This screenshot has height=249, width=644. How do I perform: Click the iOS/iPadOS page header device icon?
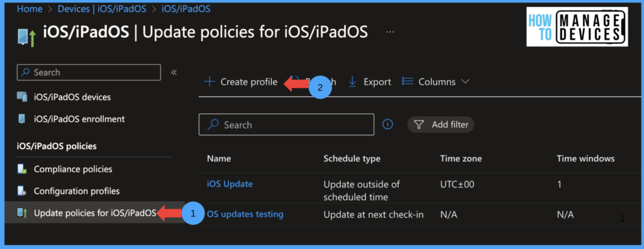click(26, 38)
